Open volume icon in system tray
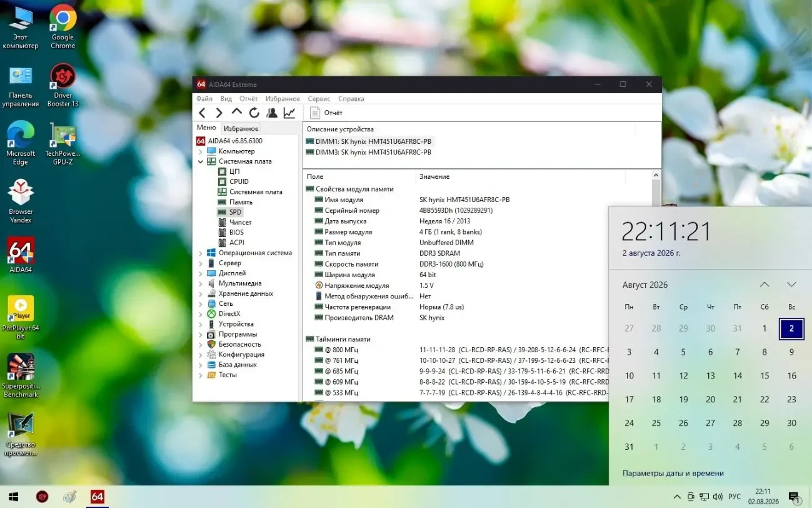The image size is (812, 508). click(718, 497)
